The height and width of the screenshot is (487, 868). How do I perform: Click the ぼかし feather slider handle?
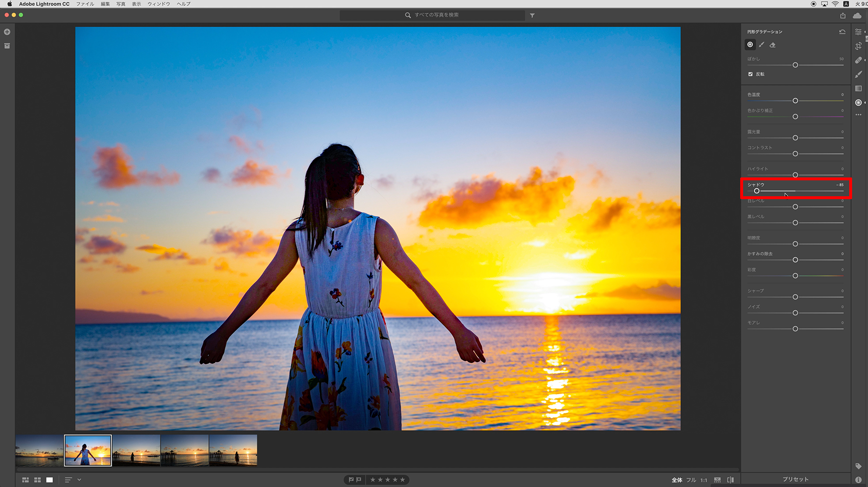[795, 65]
